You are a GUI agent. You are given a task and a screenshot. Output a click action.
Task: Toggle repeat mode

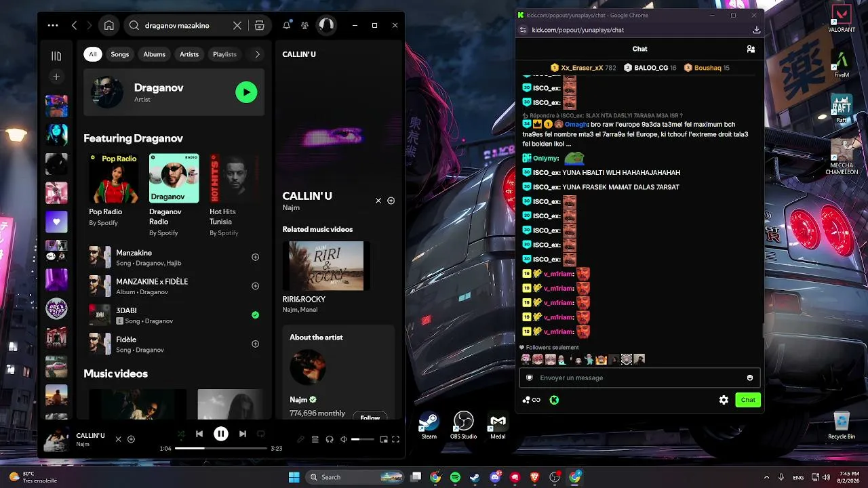coord(260,434)
